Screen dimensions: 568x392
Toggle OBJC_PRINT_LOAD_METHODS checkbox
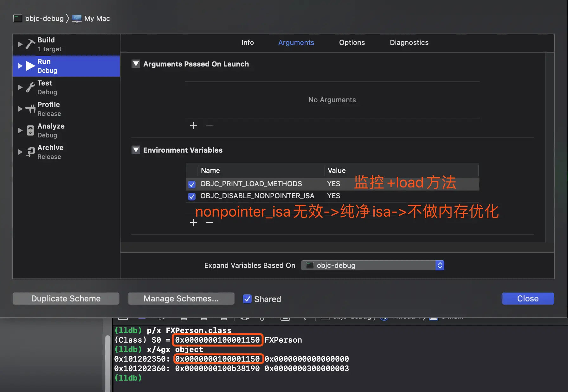pos(192,184)
